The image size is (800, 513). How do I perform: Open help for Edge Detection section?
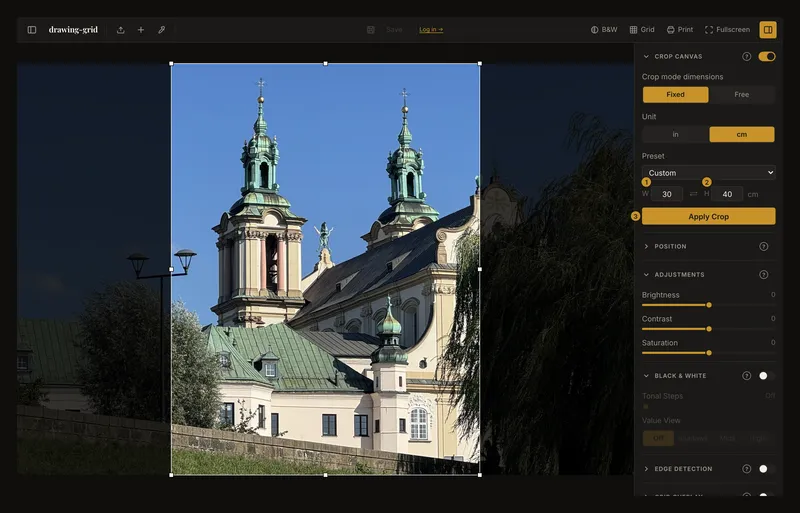[x=746, y=469]
